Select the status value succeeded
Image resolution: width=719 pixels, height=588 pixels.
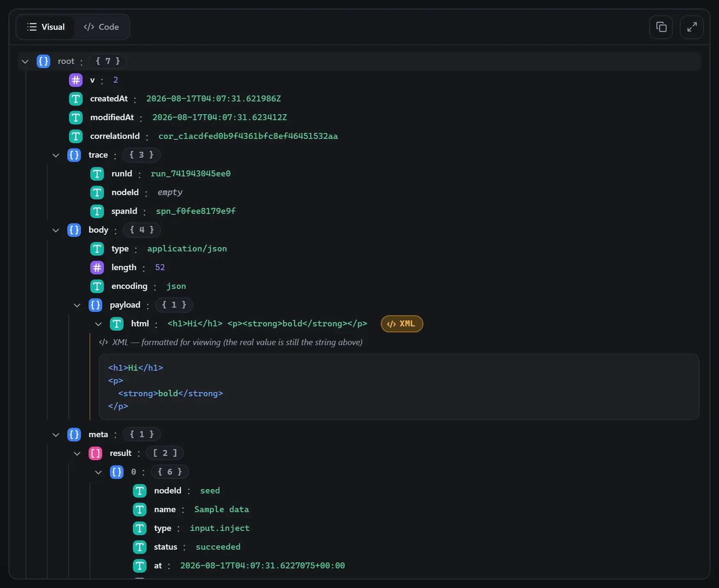(x=218, y=547)
